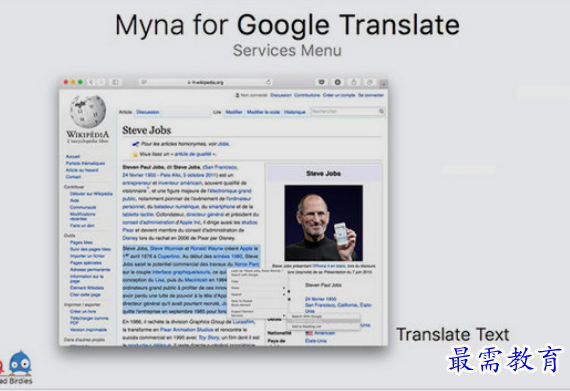Screen dimensions: 570x391
Task: Select the Historique tab
Action: [x=294, y=112]
